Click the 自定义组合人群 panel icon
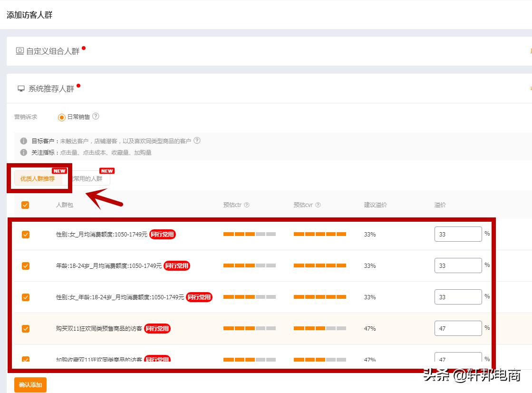This screenshot has height=393, width=532. (19, 51)
